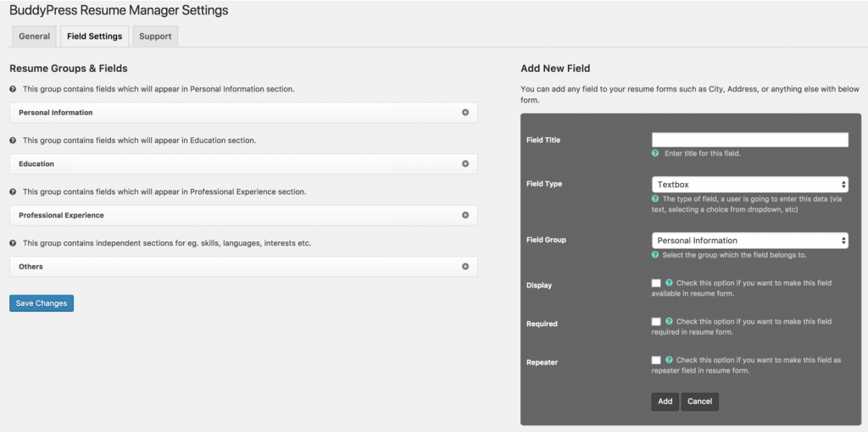Screen dimensions: 868x432
Task: Open the Field Type dropdown showing Textbox
Action: click(749, 184)
